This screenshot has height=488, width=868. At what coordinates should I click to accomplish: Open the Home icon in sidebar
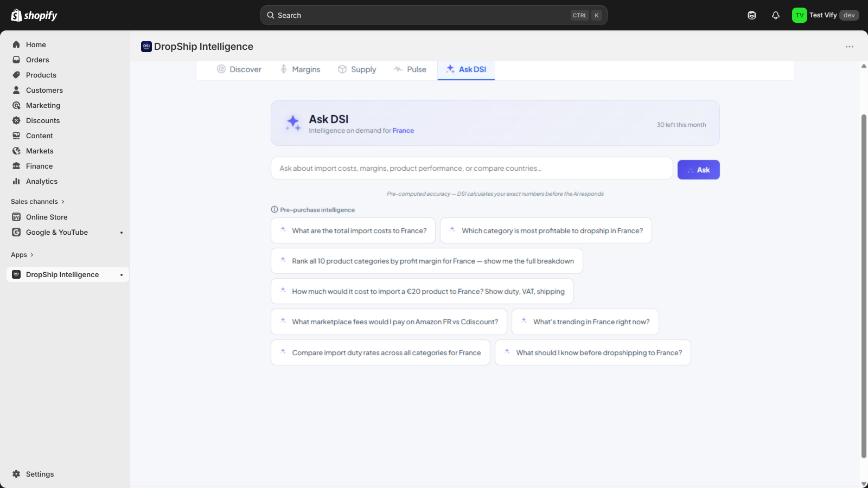(16, 44)
